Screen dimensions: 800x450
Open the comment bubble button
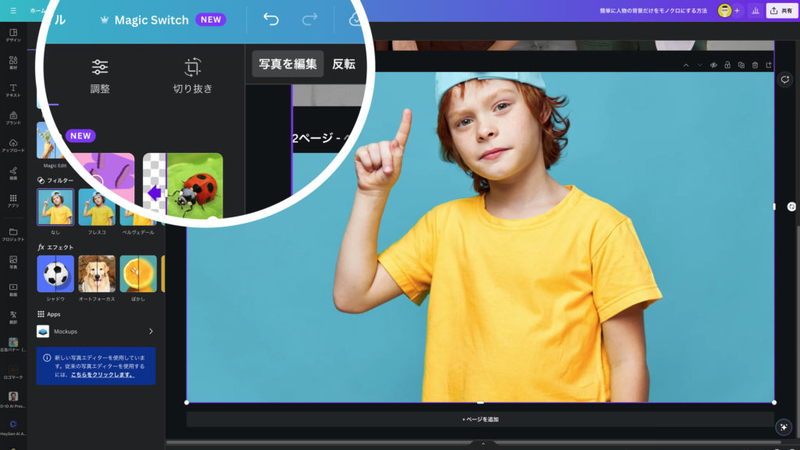tap(785, 80)
